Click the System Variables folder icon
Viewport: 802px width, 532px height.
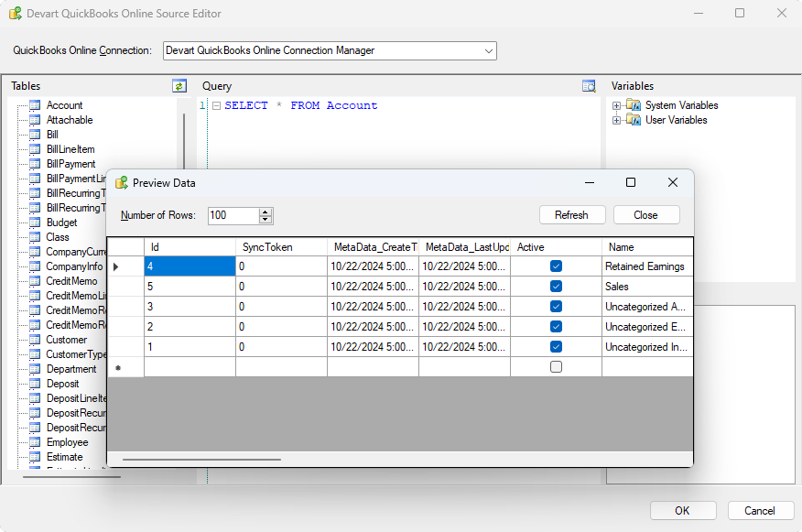pos(634,105)
